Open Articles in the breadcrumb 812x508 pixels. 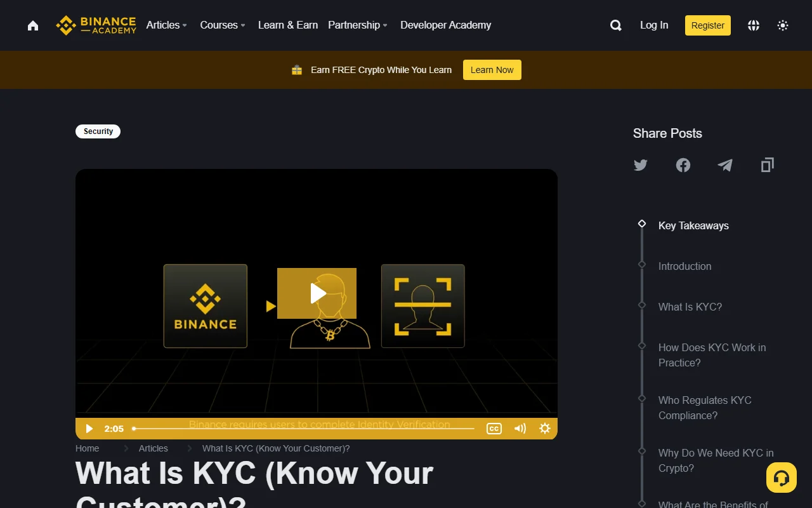tap(154, 448)
